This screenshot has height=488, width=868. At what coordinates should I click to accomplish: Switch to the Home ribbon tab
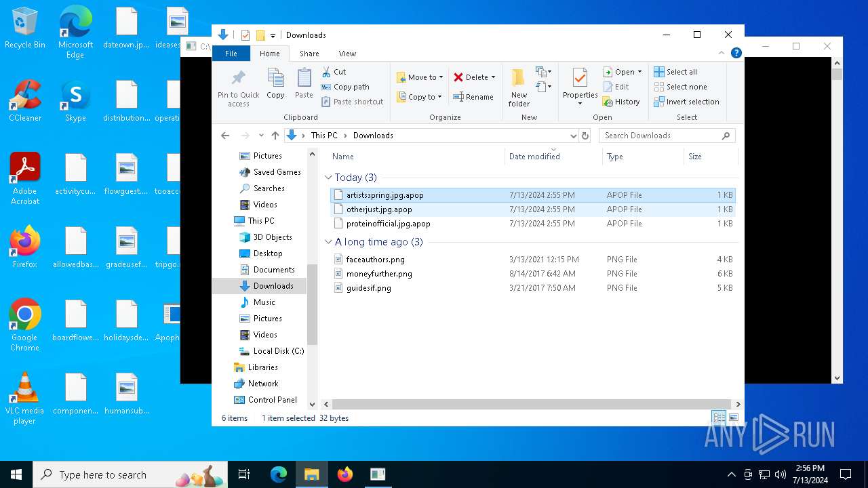270,54
